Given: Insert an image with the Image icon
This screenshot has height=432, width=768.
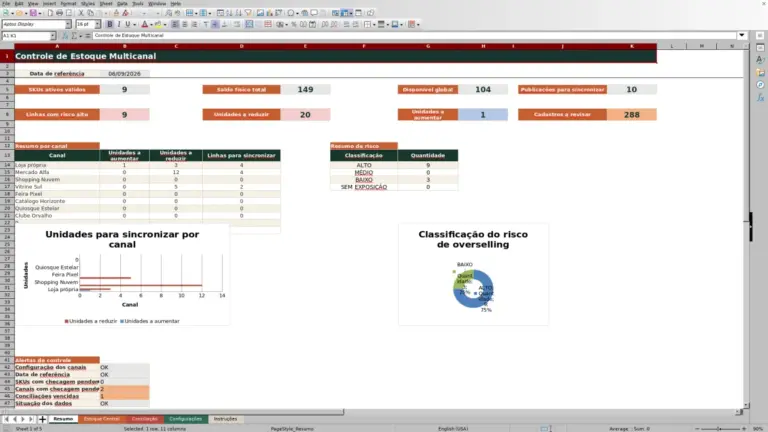Looking at the screenshot, I should click(x=260, y=13).
